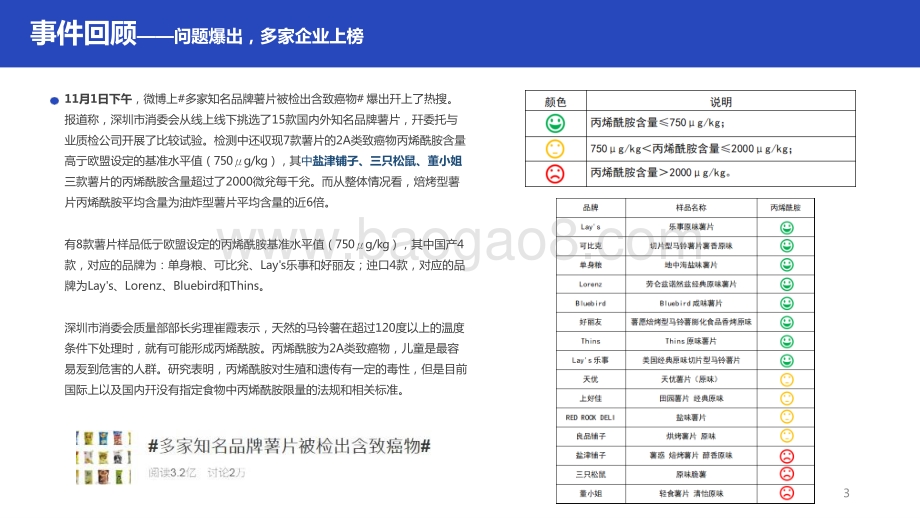This screenshot has height=518, width=920.
Task: Click the green face in the Bluebird row
Action: (x=787, y=303)
